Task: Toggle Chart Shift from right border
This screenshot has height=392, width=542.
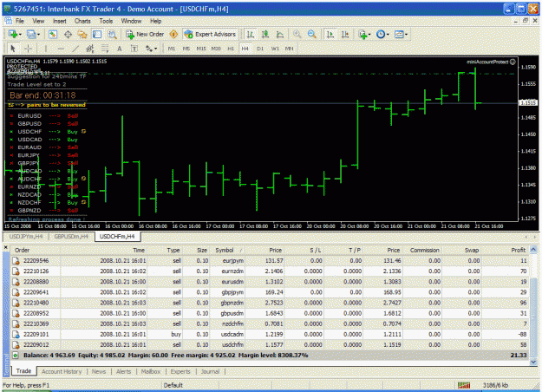Action: (x=345, y=34)
